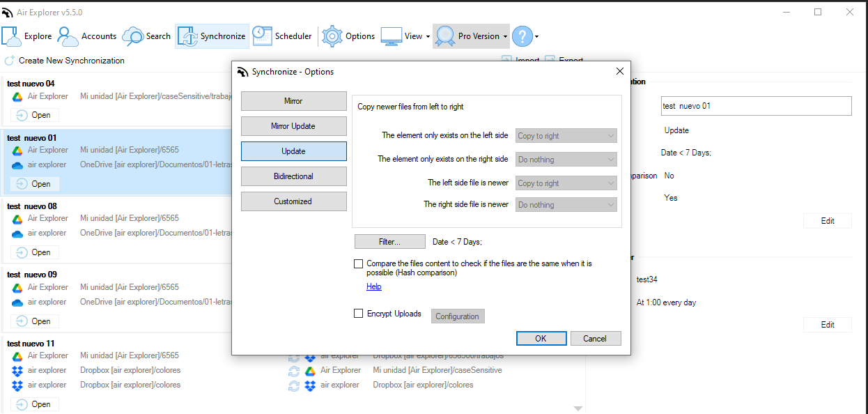868x414 pixels.
Task: Click the Synchronize toolbar icon
Action: [x=187, y=36]
